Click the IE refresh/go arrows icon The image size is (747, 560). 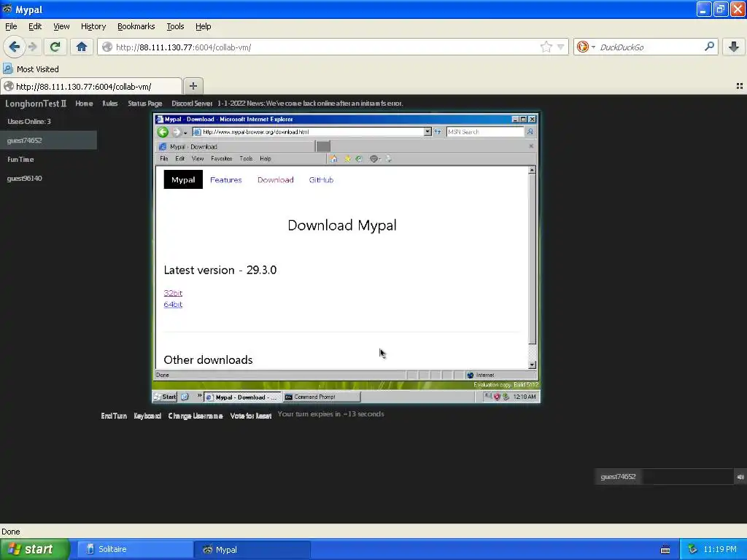click(x=438, y=132)
